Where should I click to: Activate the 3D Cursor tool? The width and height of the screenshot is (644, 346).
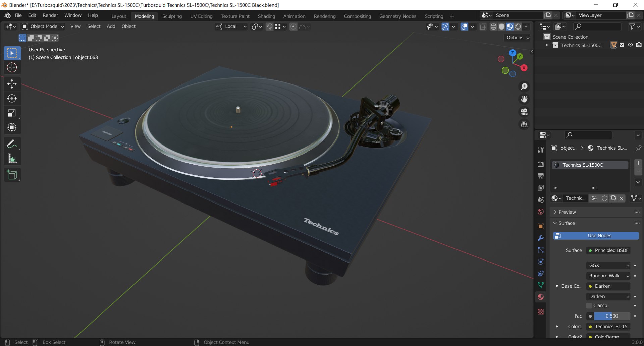[12, 68]
